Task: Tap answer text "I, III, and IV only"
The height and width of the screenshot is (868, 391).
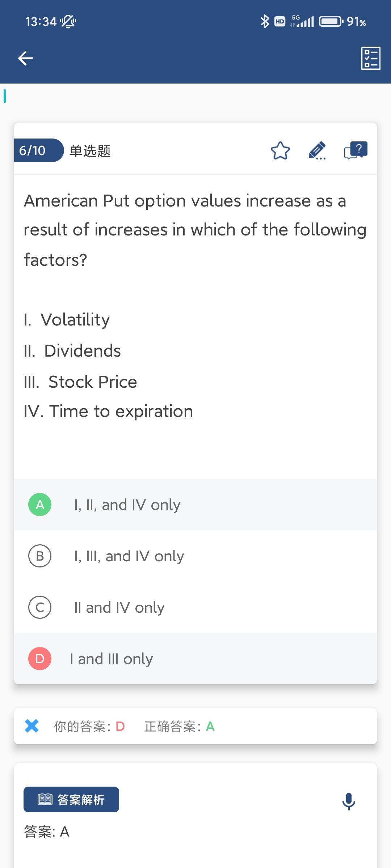Action: [x=129, y=556]
